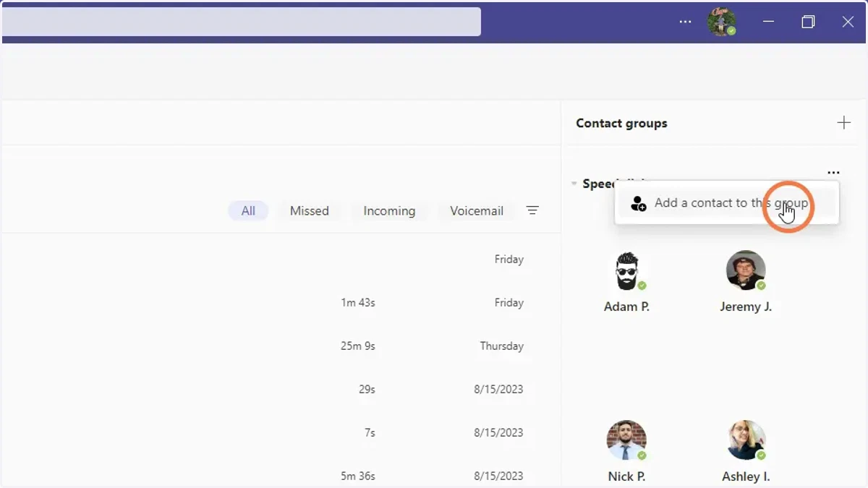The width and height of the screenshot is (868, 488).
Task: Show All calls tab
Action: pyautogui.click(x=248, y=211)
